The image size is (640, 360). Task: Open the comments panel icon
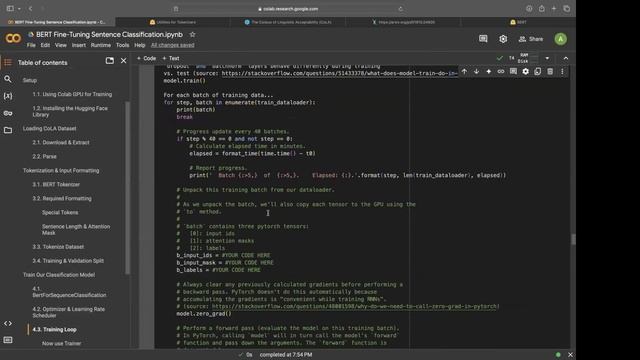click(x=483, y=39)
